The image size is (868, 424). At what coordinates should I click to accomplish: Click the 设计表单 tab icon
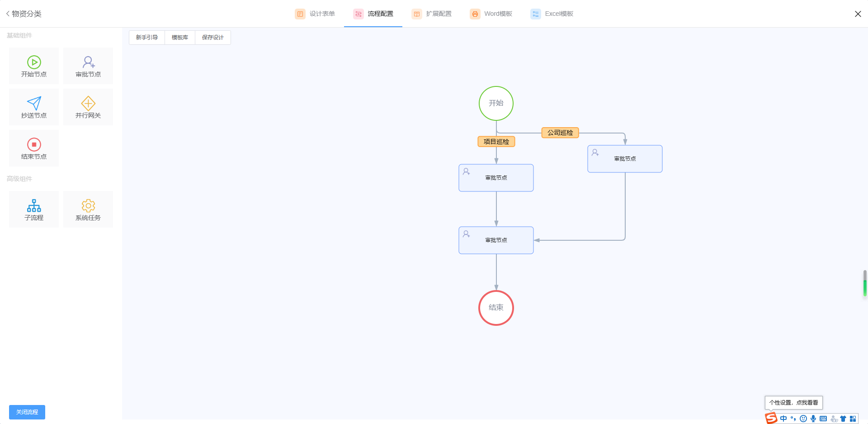(300, 14)
